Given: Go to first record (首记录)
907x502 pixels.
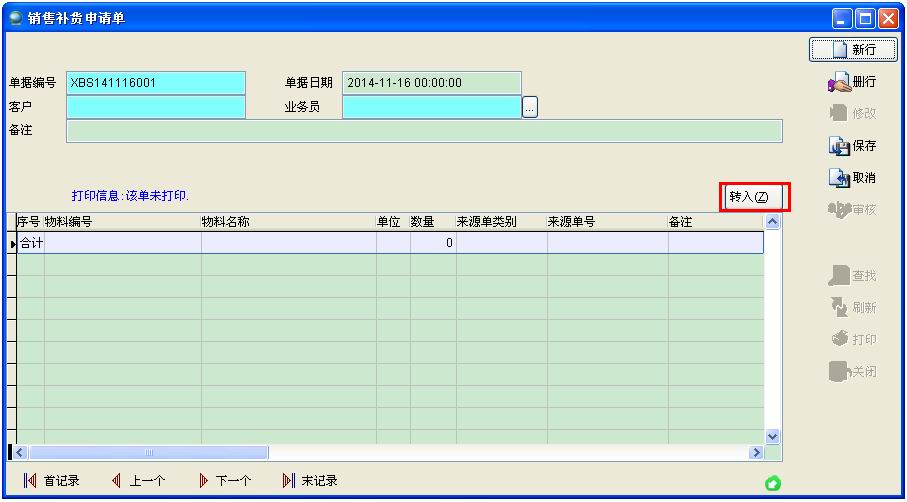Looking at the screenshot, I should [51, 481].
